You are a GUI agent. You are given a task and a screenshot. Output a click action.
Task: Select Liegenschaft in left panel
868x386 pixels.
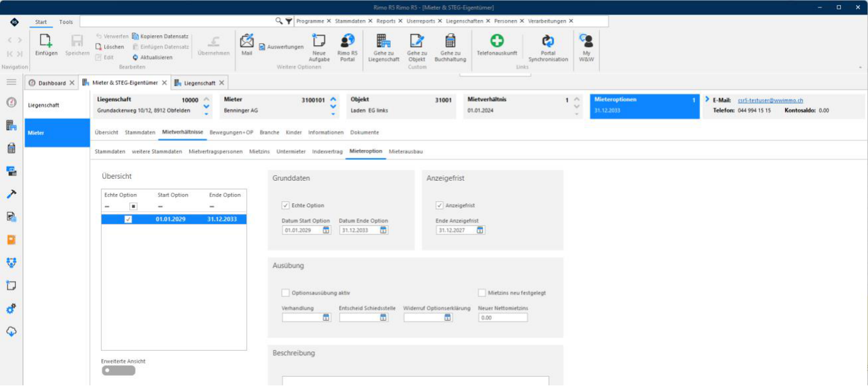pyautogui.click(x=57, y=105)
